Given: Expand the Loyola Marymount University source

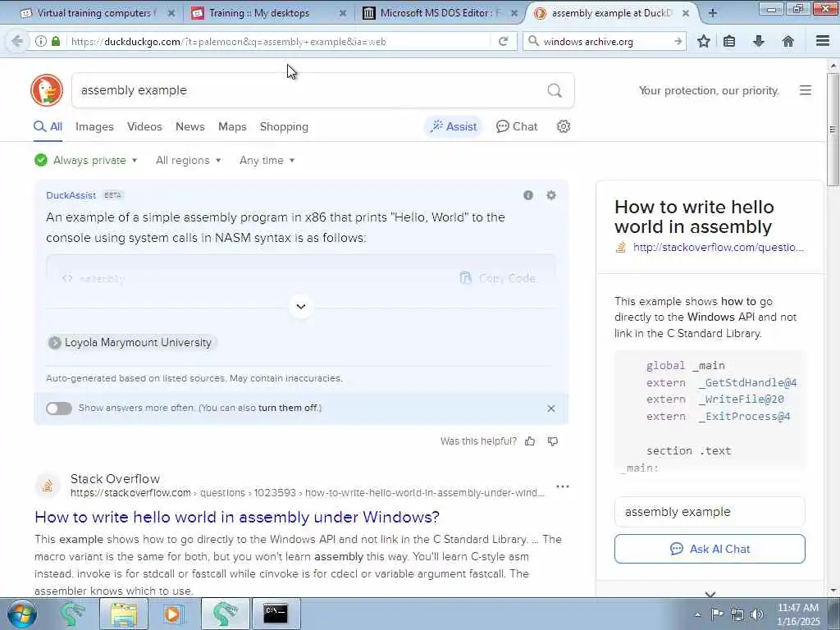Looking at the screenshot, I should point(132,342).
